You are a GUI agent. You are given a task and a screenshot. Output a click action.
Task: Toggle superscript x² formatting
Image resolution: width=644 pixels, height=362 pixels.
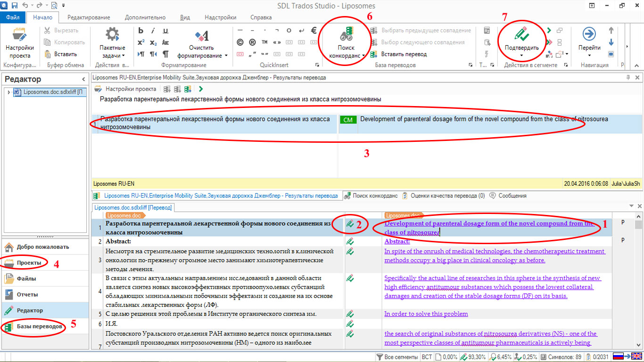tap(141, 42)
